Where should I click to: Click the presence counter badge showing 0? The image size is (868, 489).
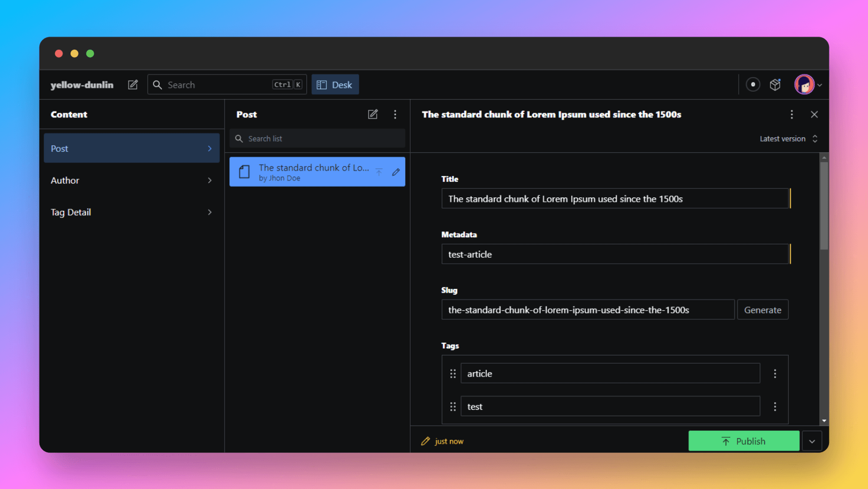click(x=753, y=85)
